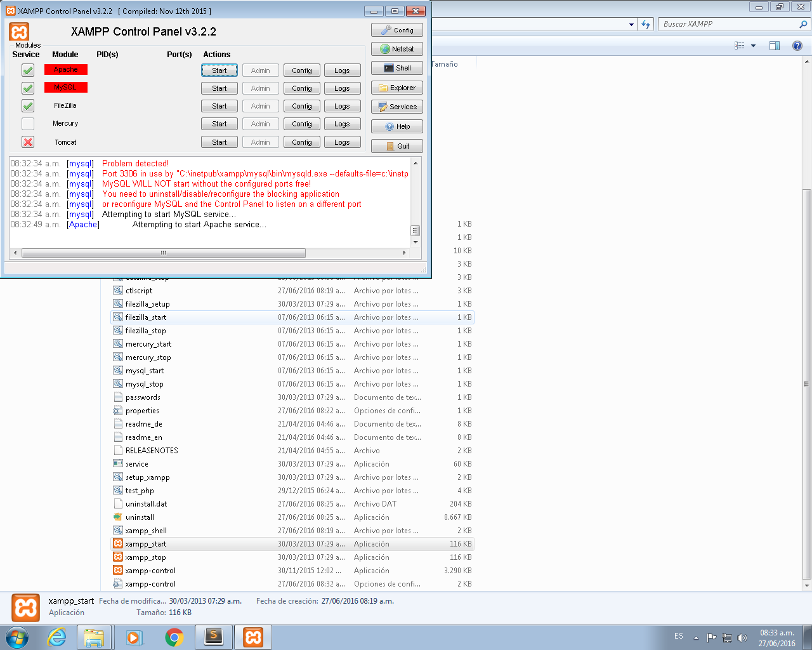812x650 pixels.
Task: Click the XAMPP logo in the control panel
Action: tap(19, 32)
